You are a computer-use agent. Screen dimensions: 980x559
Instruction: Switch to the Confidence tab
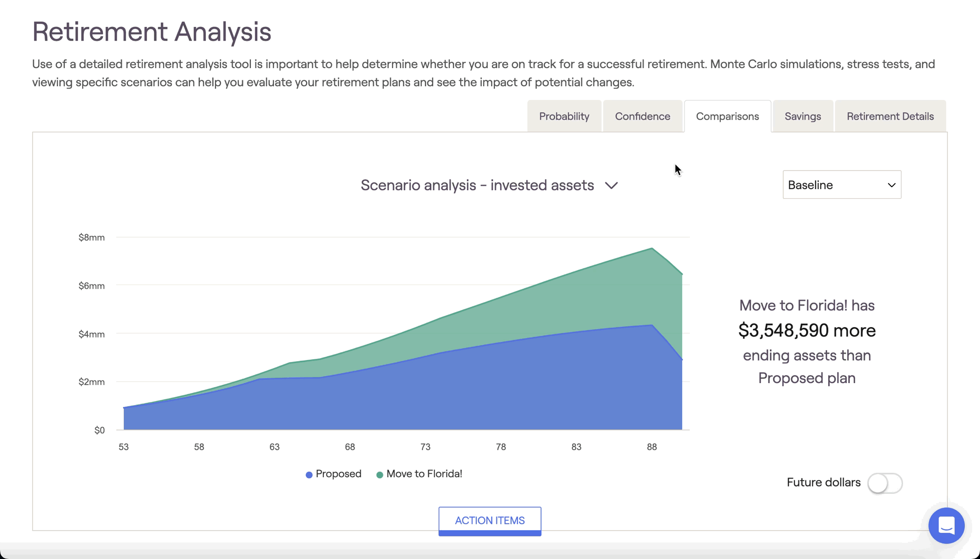pos(642,117)
